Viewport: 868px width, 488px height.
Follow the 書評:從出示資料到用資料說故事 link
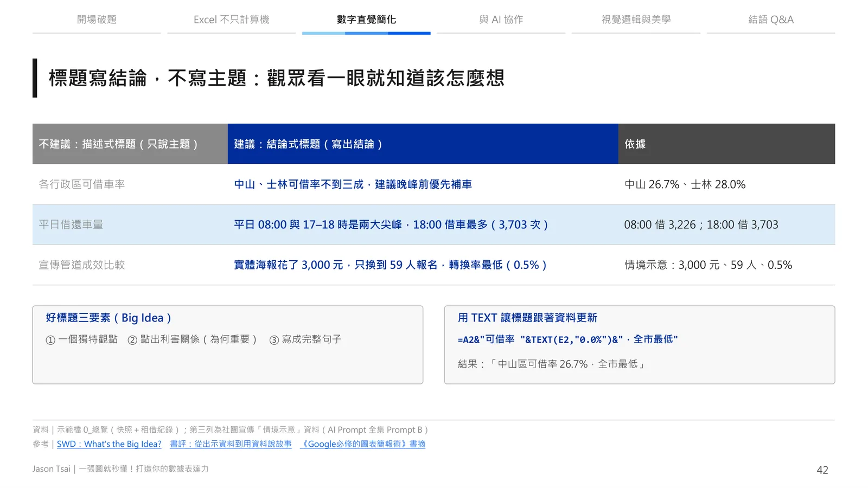(x=231, y=444)
